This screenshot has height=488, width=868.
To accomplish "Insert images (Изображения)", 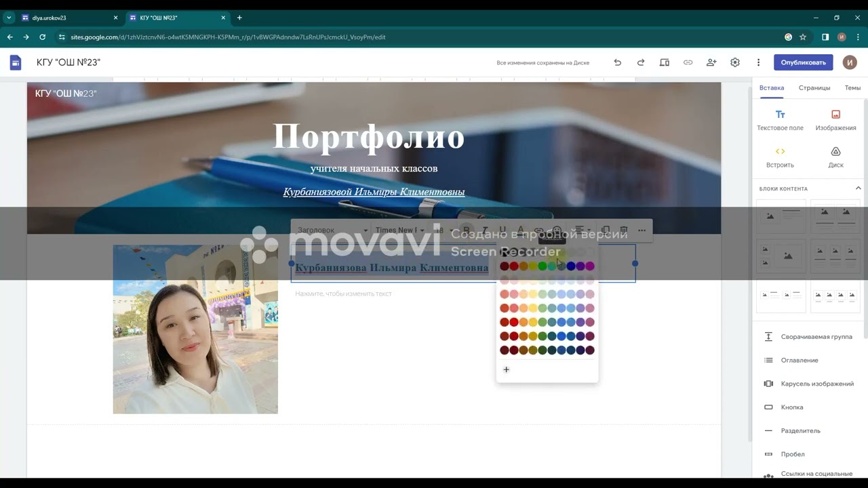I will pos(835,120).
